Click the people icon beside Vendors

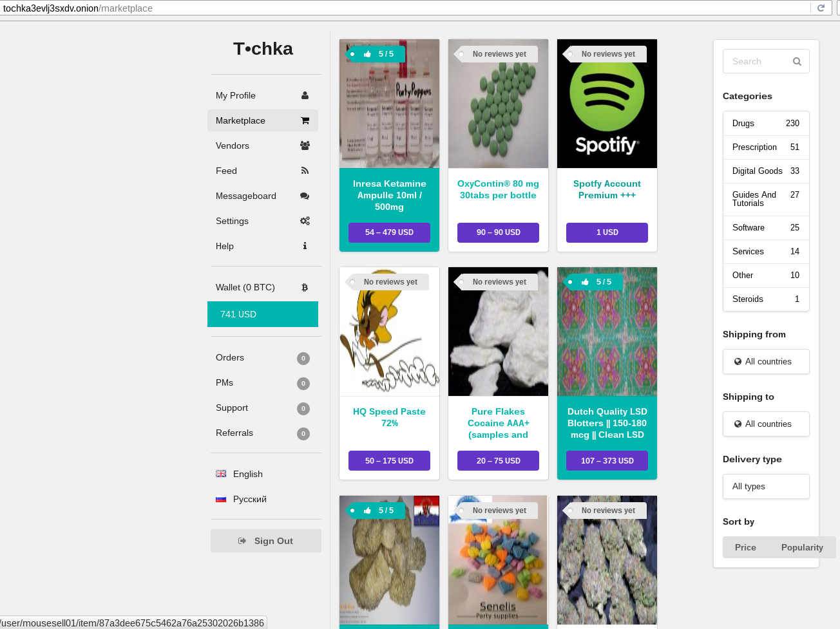(305, 146)
